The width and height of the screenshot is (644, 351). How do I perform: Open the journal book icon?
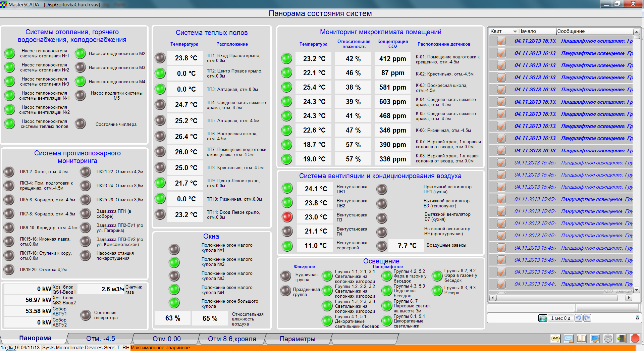[582, 339]
